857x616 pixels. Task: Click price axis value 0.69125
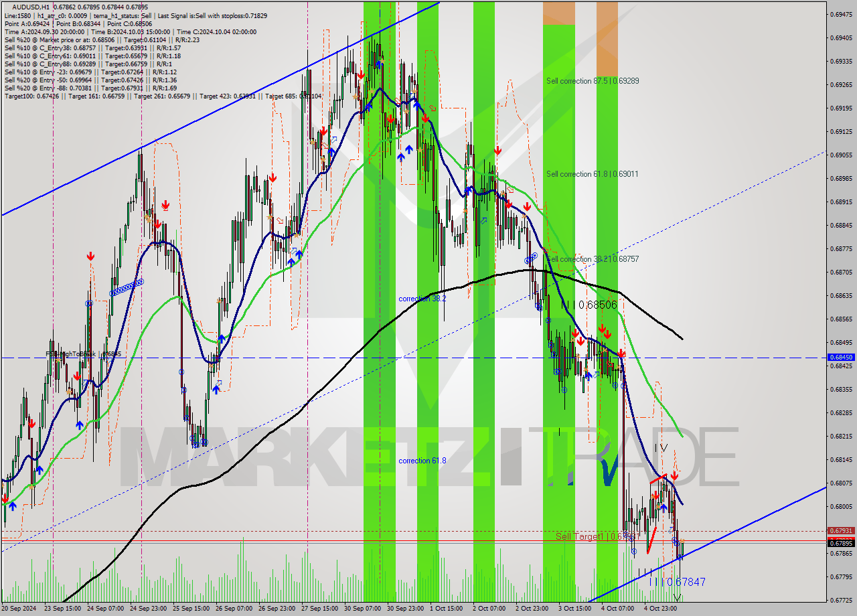[842, 131]
